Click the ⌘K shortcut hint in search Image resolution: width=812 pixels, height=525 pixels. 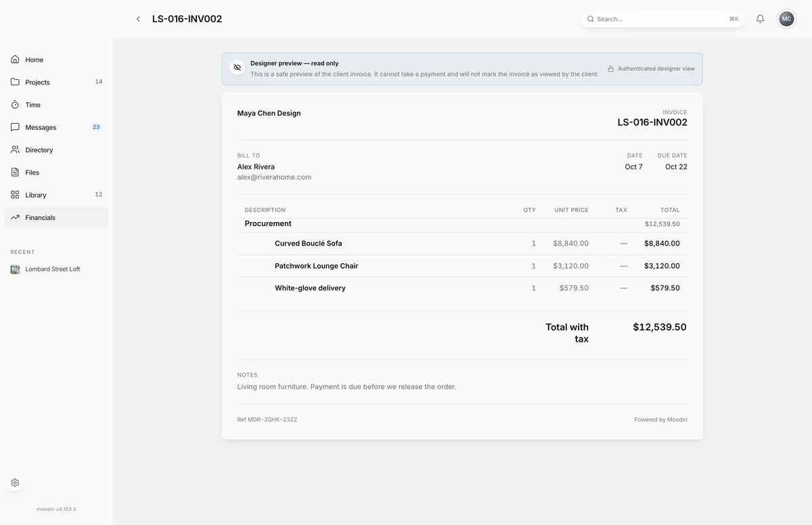coord(734,19)
